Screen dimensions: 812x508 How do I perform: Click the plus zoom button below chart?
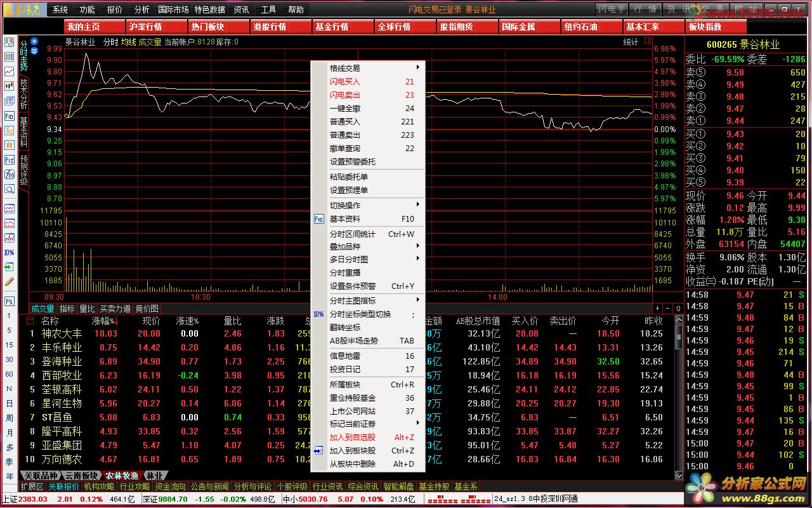(x=658, y=309)
